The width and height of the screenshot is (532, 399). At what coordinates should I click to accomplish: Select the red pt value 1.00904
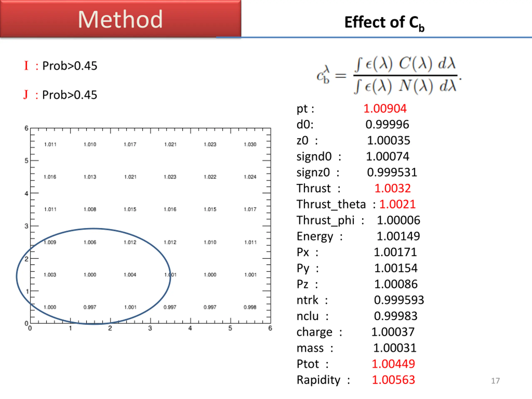pos(385,108)
